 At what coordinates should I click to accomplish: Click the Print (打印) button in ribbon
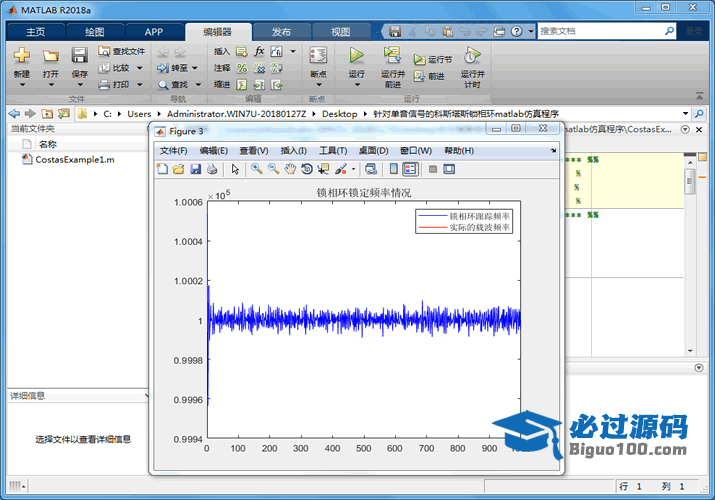116,84
